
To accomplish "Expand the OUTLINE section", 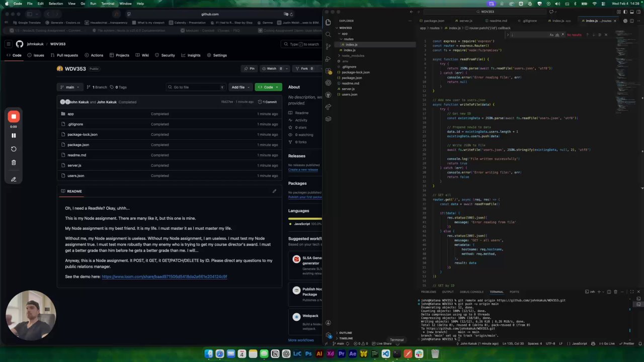I will [x=345, y=333].
